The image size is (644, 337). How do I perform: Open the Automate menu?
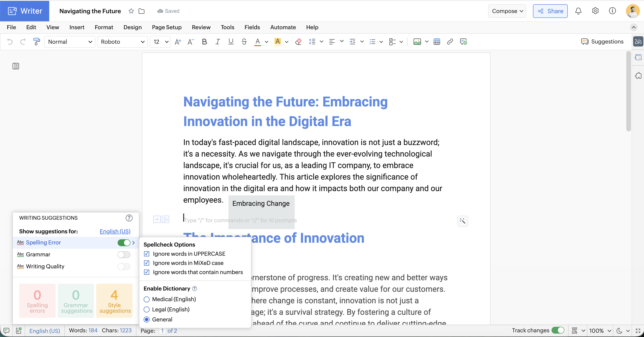283,27
